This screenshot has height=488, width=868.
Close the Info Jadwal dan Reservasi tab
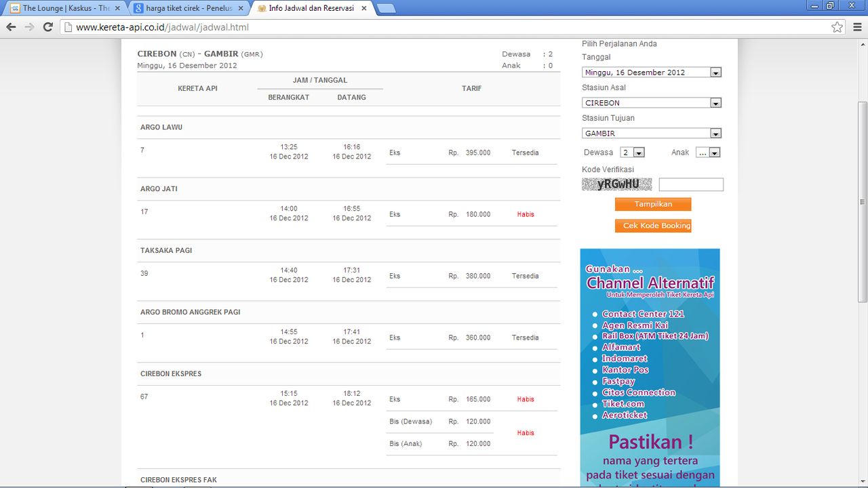click(365, 9)
